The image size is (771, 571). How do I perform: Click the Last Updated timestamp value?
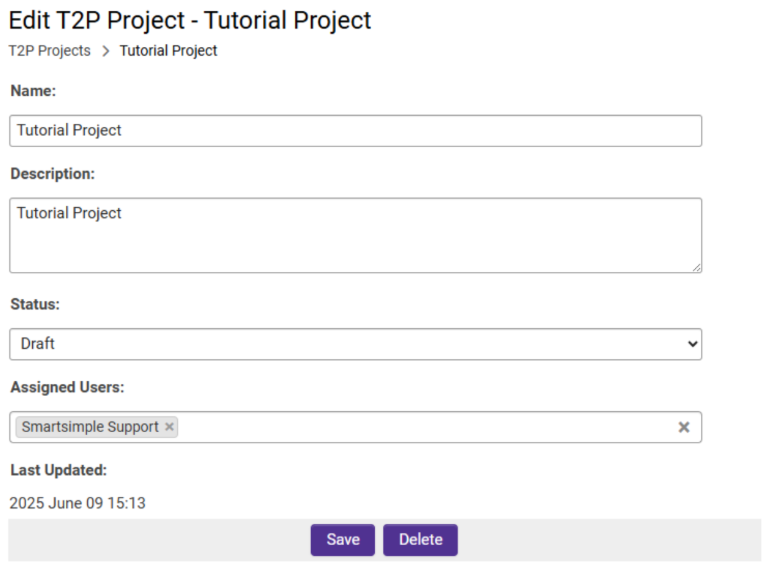coord(77,503)
